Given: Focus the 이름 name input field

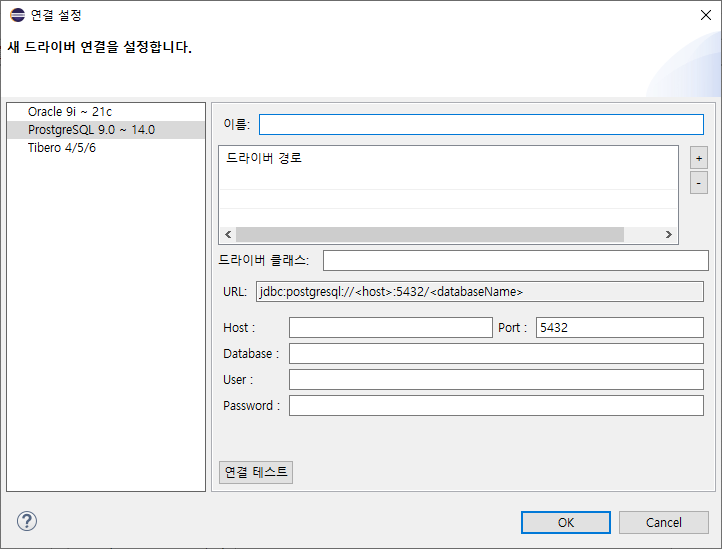Looking at the screenshot, I should [x=481, y=124].
